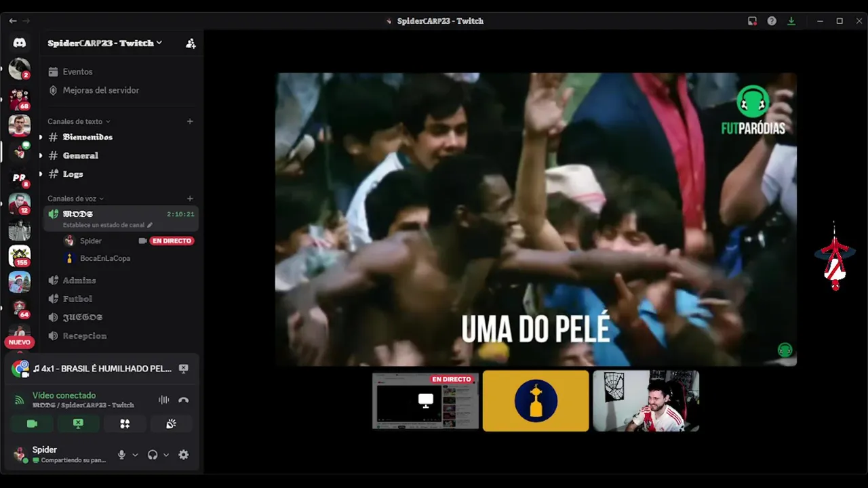Open Bienvenidos text channel
This screenshot has width=868, height=488.
(x=87, y=137)
